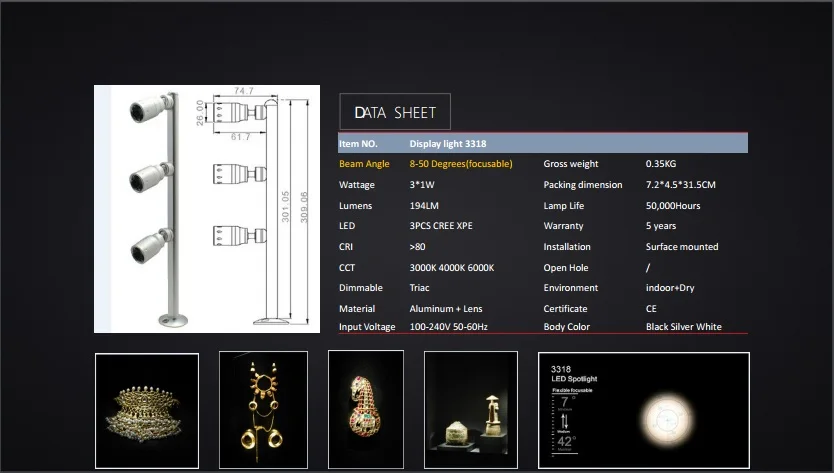The image size is (834, 473).
Task: Click the '61.7' dimension label
Action: tap(240, 137)
